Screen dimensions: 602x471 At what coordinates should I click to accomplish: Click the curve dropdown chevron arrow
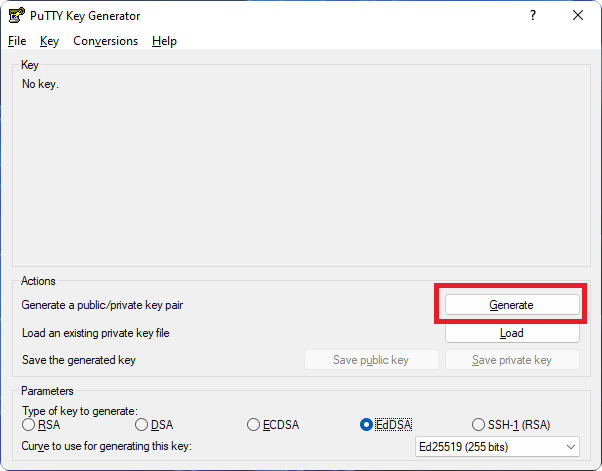(571, 447)
